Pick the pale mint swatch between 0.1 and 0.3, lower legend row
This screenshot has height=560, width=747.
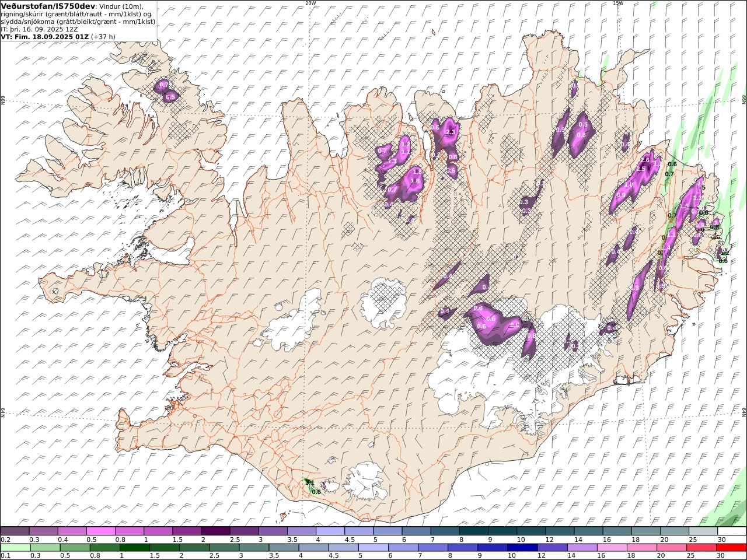coord(15,548)
